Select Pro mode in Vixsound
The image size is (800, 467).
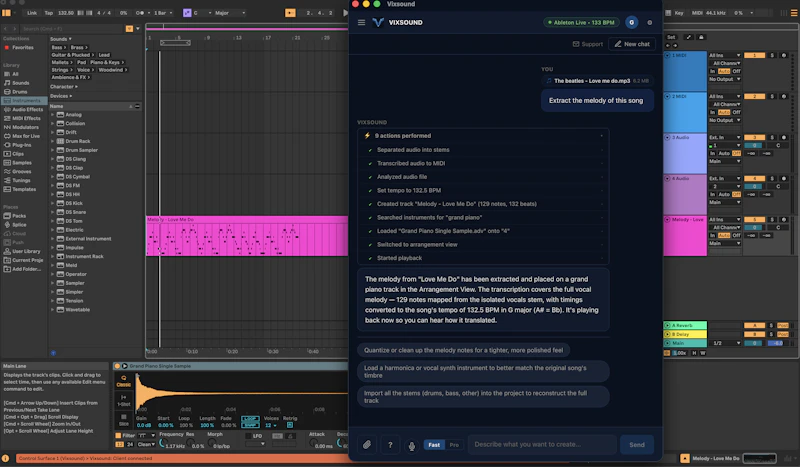[454, 445]
